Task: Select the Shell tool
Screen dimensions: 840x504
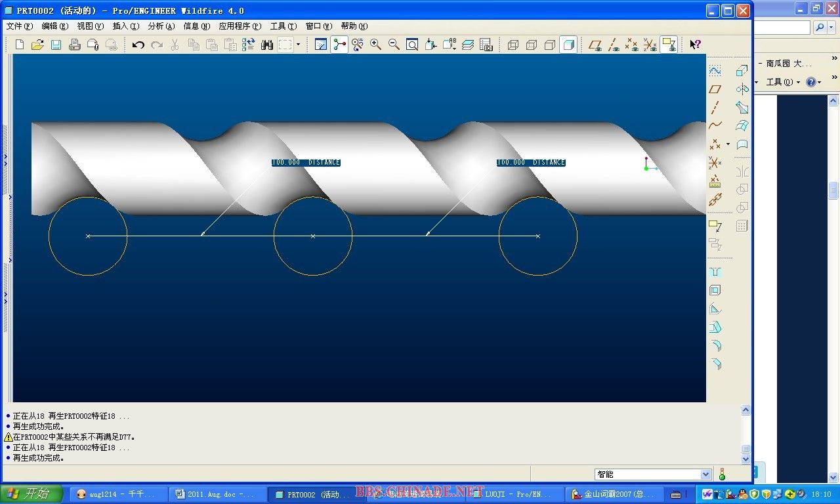Action: tap(715, 290)
